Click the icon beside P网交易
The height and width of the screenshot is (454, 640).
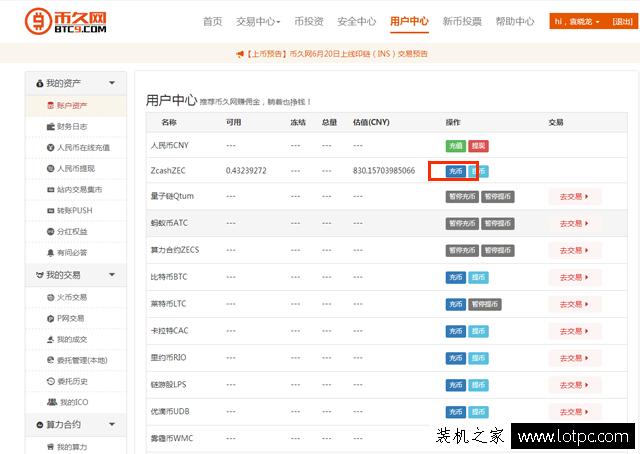(51, 318)
